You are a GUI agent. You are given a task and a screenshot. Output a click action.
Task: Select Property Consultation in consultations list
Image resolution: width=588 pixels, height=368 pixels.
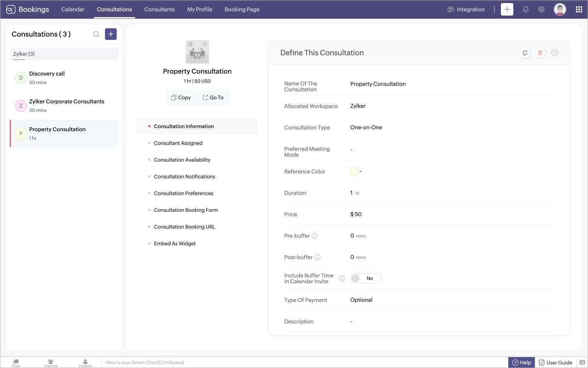[x=64, y=134]
